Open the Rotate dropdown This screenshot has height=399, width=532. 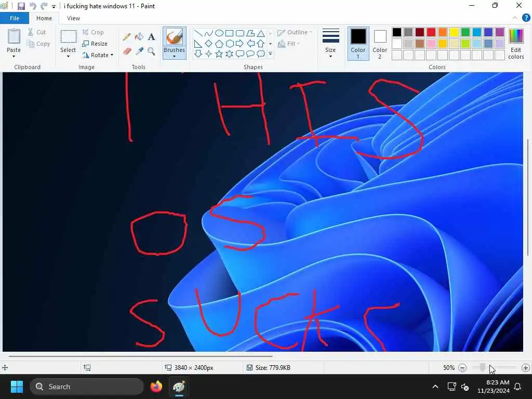click(x=98, y=55)
